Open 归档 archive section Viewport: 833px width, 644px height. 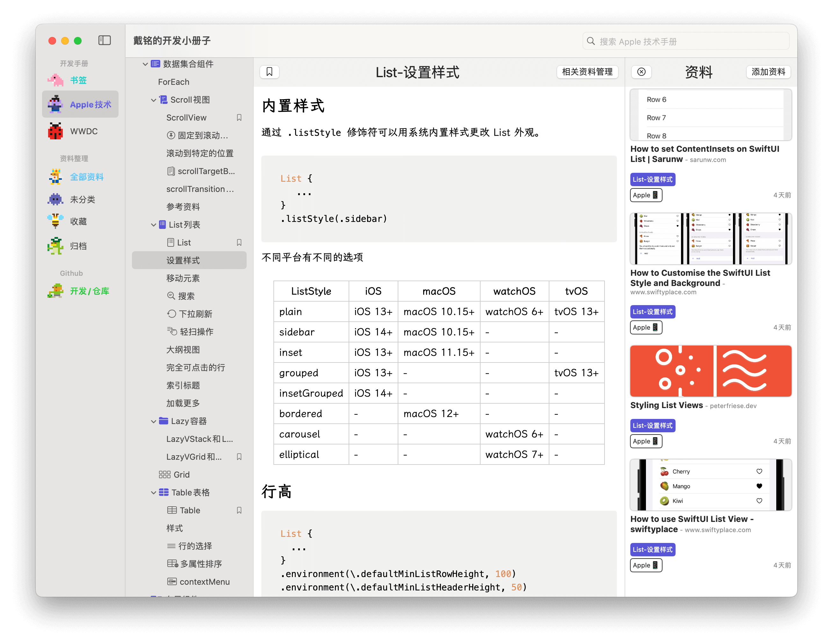point(78,246)
